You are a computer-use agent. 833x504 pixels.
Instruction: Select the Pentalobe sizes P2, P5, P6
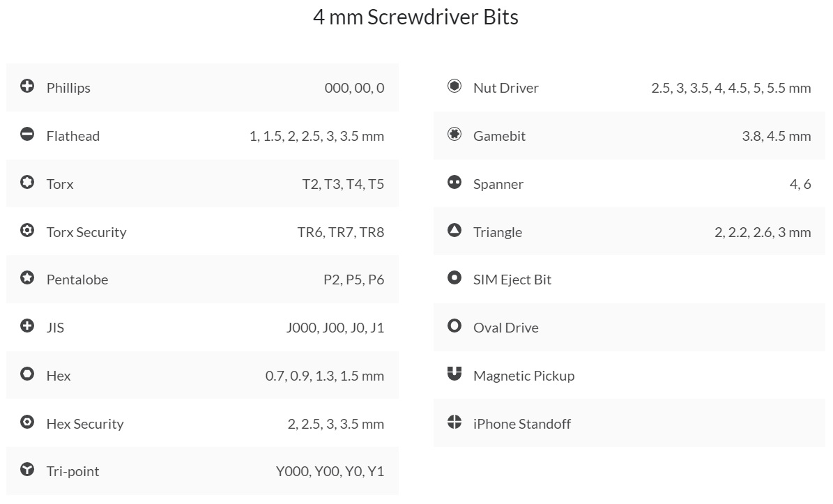click(354, 280)
